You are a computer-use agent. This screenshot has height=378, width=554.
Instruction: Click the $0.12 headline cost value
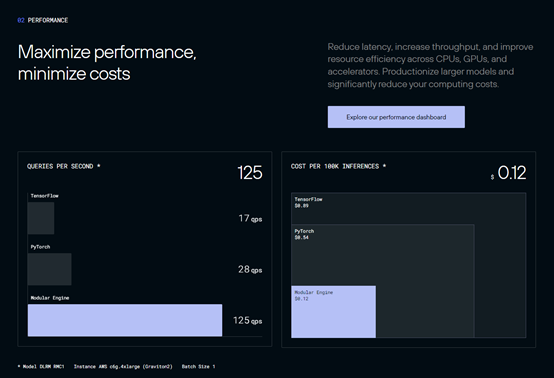pos(509,173)
